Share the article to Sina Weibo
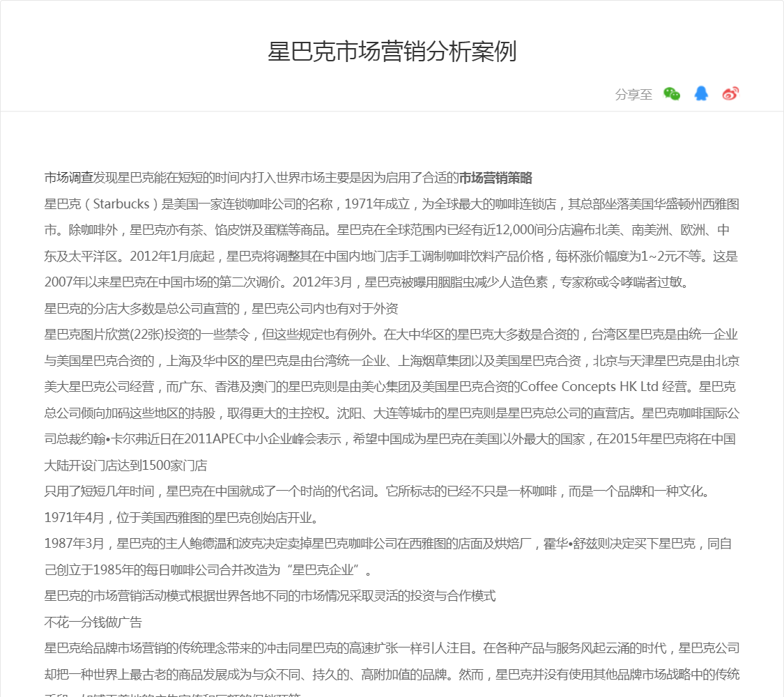 click(730, 93)
